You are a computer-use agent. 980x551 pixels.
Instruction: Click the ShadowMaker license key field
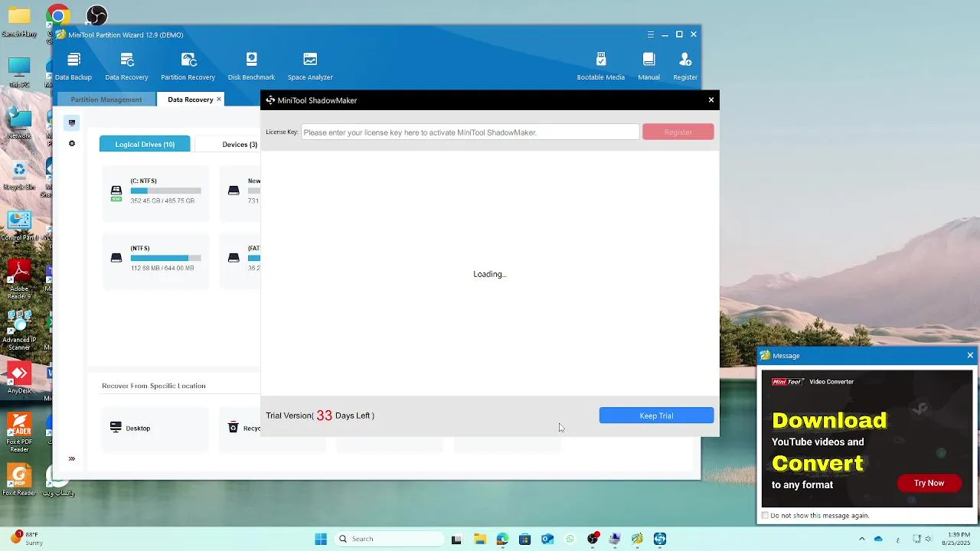470,132
